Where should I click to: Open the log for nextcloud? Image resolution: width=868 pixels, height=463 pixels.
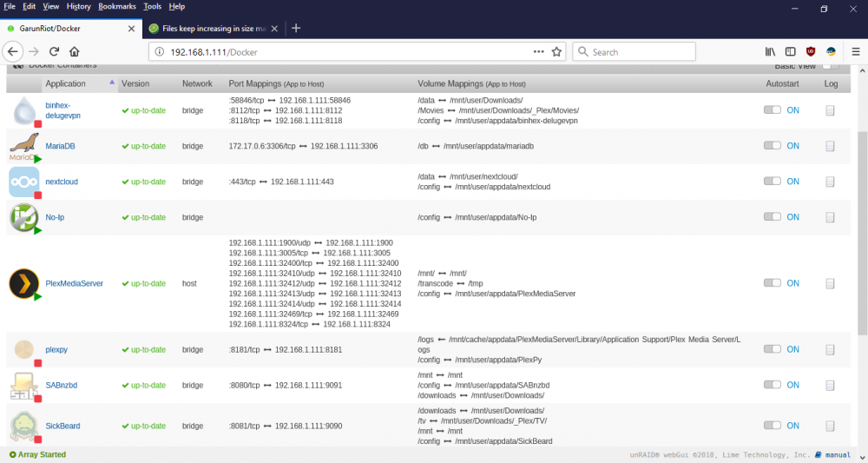(x=830, y=182)
